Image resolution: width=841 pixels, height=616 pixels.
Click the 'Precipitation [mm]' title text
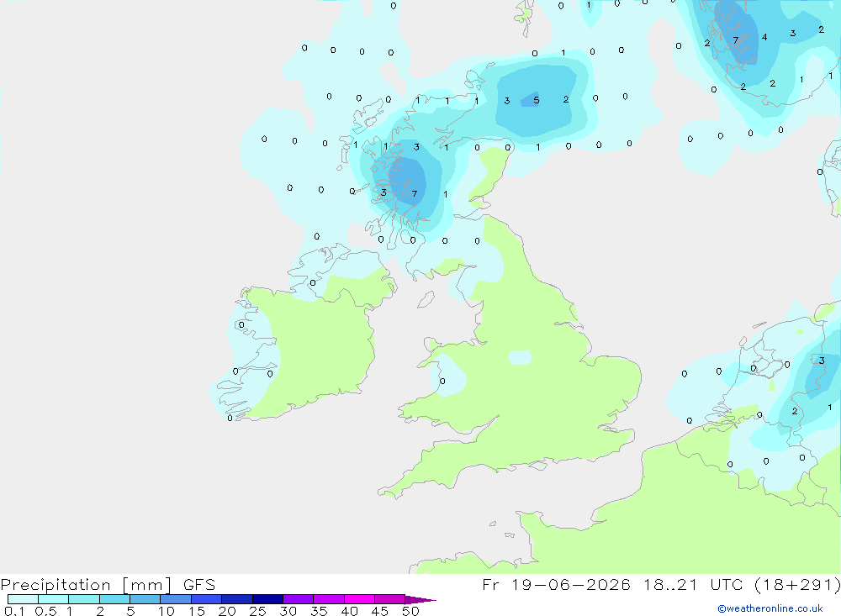tap(87, 585)
